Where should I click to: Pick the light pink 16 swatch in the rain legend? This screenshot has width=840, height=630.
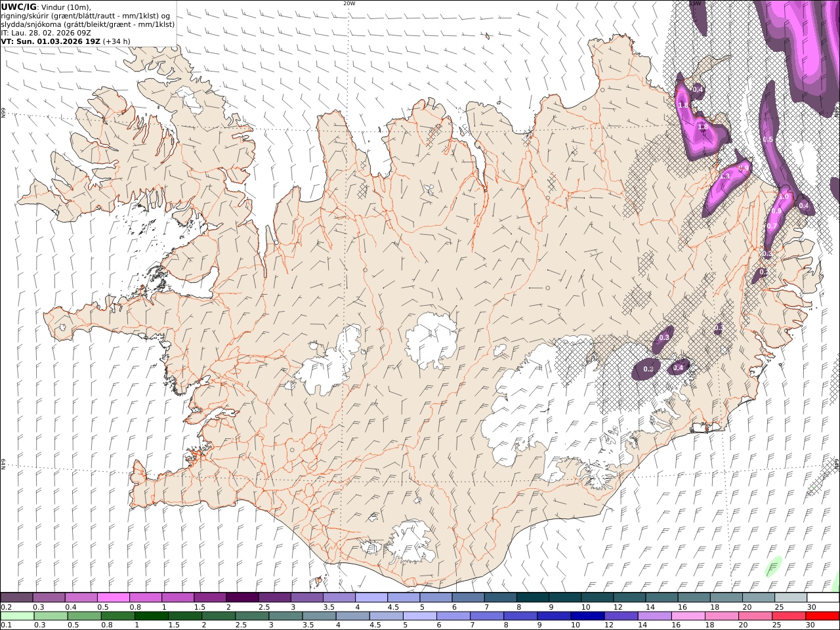[687, 616]
